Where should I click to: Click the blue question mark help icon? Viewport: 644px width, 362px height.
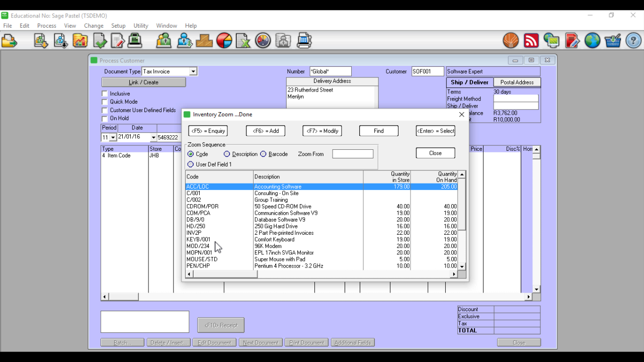pos(633,40)
